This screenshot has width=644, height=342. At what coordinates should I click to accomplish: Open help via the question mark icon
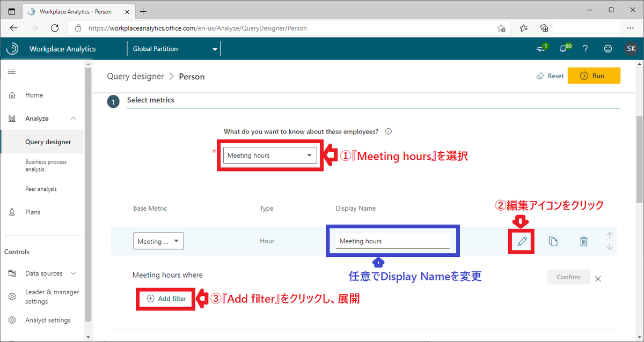[x=586, y=49]
